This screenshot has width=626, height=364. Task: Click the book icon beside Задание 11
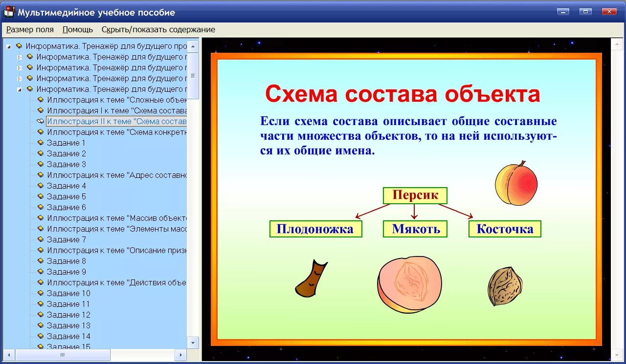click(x=41, y=304)
